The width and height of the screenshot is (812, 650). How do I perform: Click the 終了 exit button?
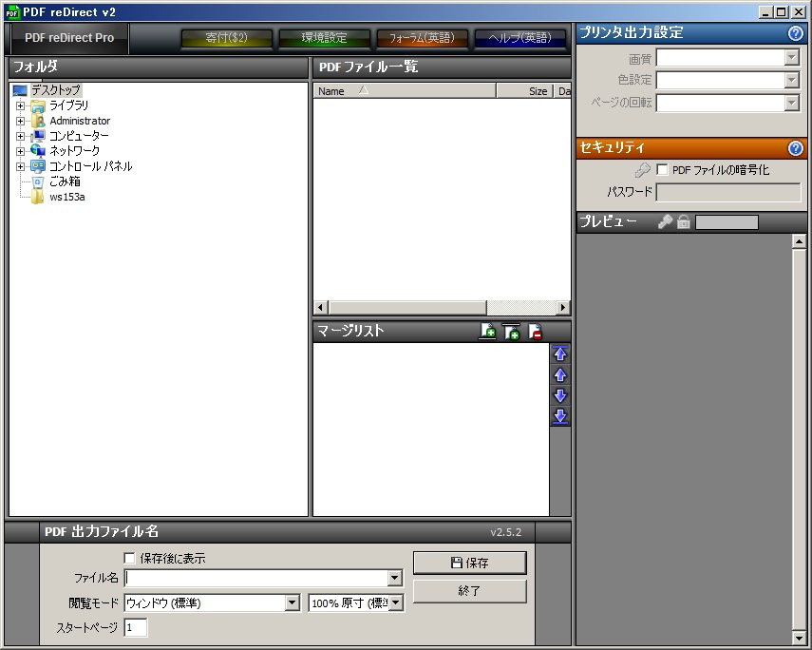coord(470,591)
